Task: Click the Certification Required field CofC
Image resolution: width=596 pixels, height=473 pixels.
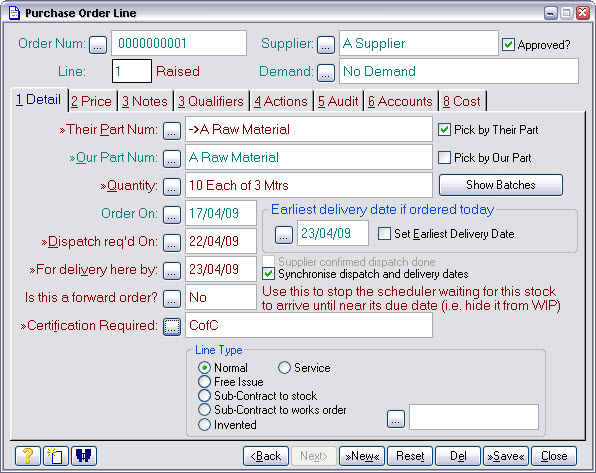Action: click(x=309, y=325)
